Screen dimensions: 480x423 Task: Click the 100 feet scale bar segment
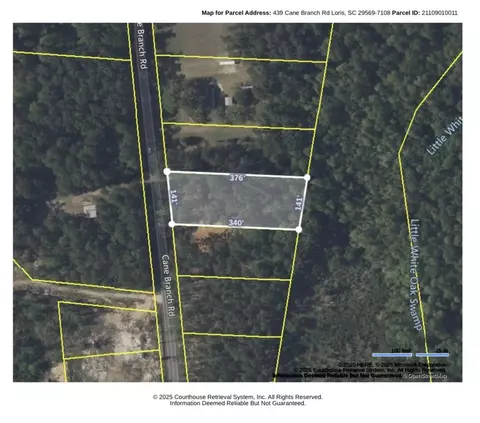[x=392, y=355]
